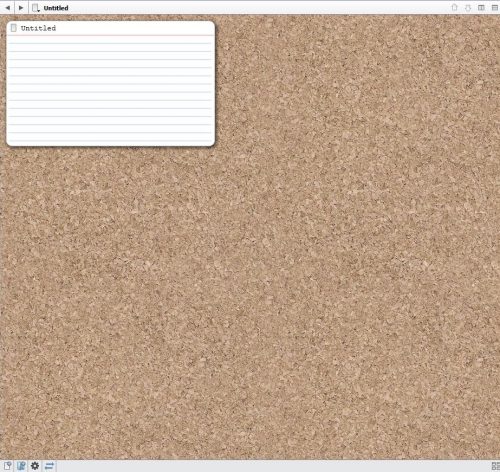The width and height of the screenshot is (500, 472).
Task: Click the footer add-new-card icon
Action: 7,466
